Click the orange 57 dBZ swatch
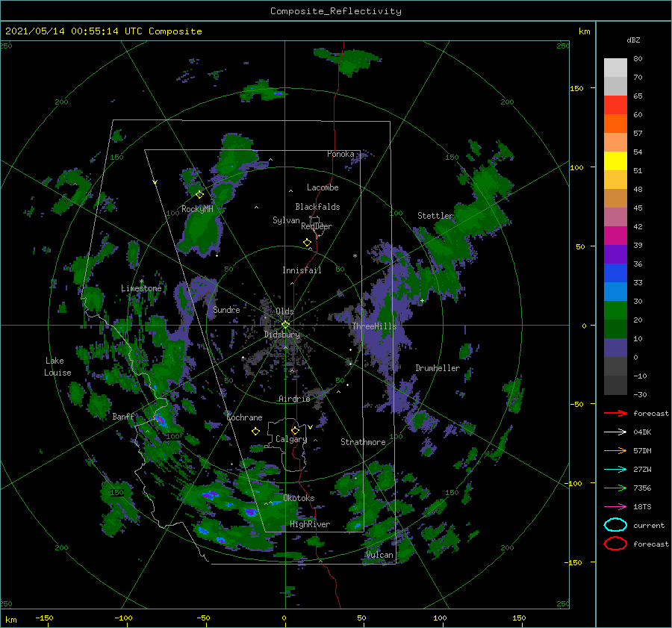The height and width of the screenshot is (628, 672). 615,124
